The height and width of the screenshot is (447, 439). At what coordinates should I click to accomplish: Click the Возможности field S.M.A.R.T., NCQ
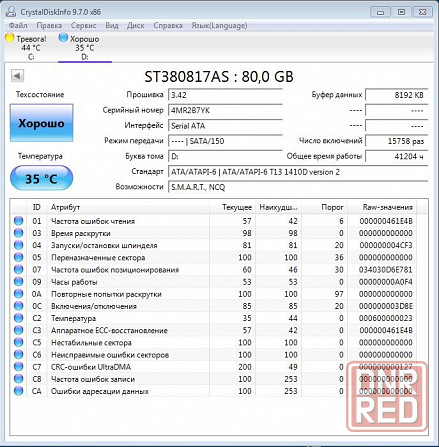click(298, 187)
